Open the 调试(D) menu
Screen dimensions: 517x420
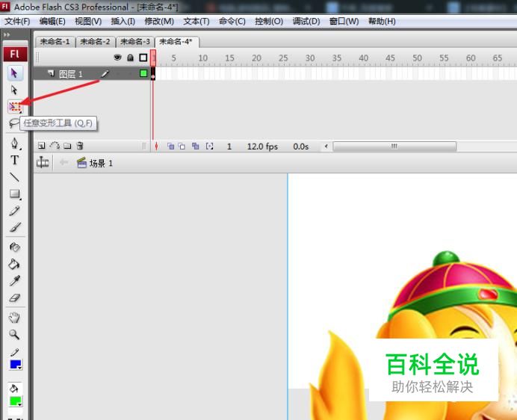306,22
